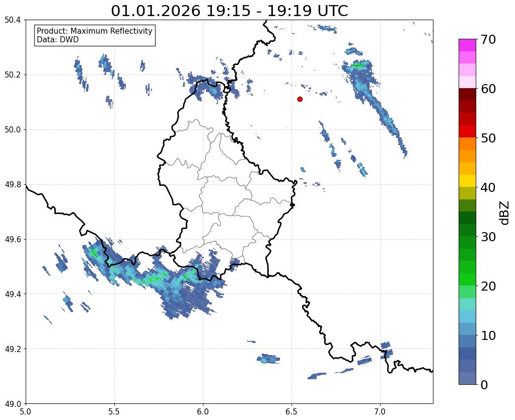This screenshot has width=515, height=420.
Task: Click the red station marker dot
Action: point(300,99)
